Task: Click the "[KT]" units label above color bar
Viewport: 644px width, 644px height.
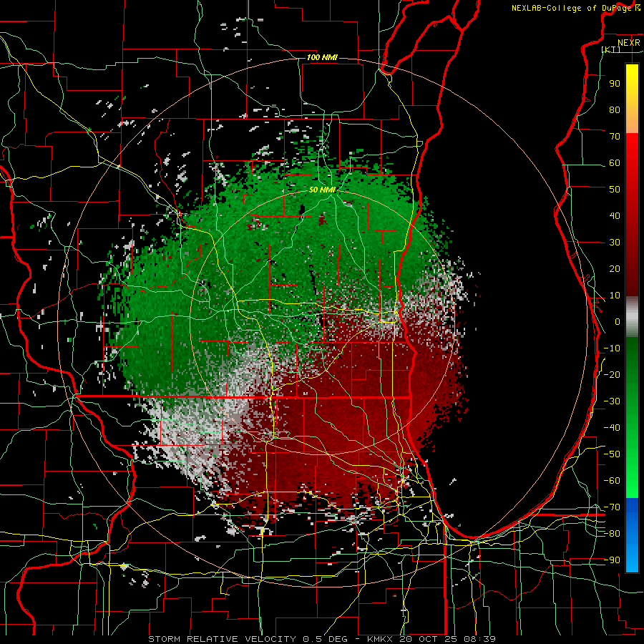Action: click(x=610, y=49)
